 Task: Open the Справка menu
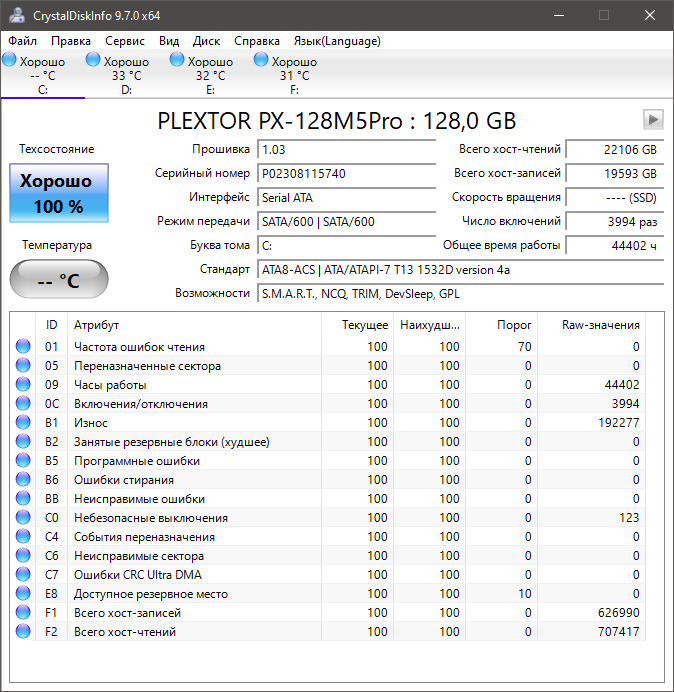tap(256, 41)
